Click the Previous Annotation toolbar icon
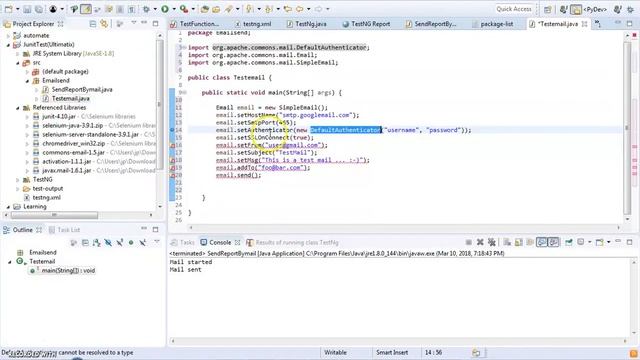Screen dimensions: 640x360 (269, 9)
